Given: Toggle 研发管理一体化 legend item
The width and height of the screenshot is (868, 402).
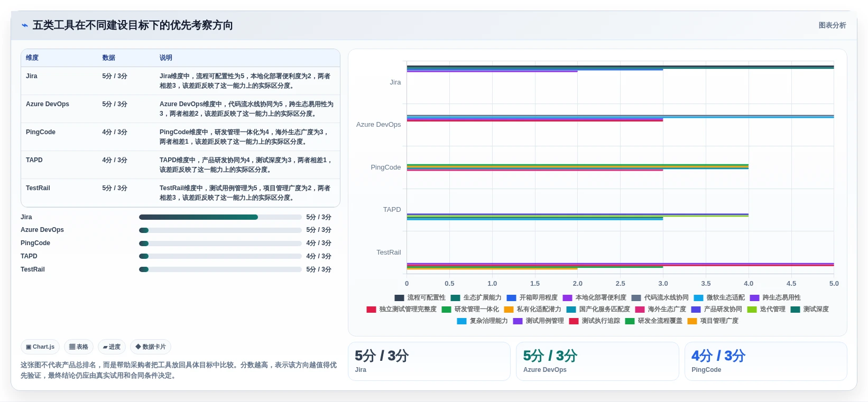Looking at the screenshot, I should click(470, 310).
